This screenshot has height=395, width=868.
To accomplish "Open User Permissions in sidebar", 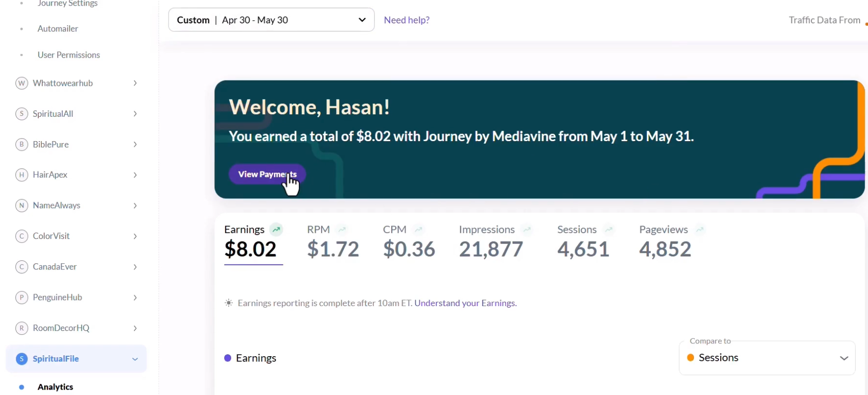I will [69, 55].
